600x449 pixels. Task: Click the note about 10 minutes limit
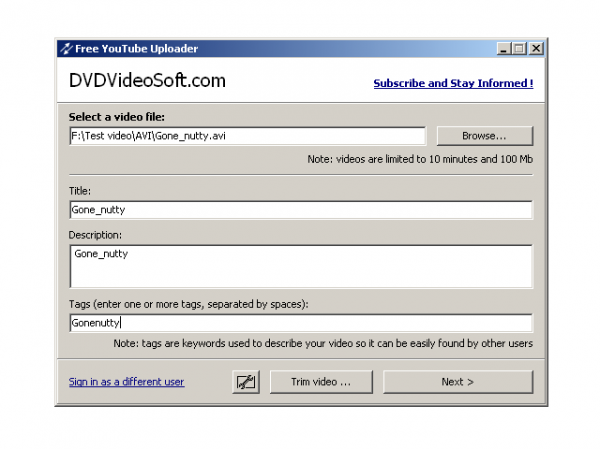point(420,159)
